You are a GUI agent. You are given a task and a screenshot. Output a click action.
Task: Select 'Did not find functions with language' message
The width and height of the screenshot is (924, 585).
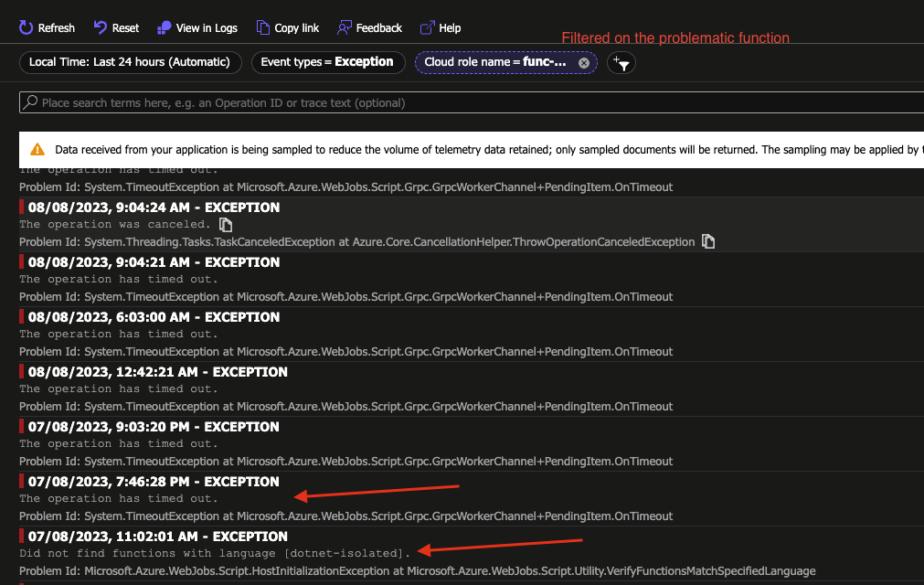click(215, 553)
